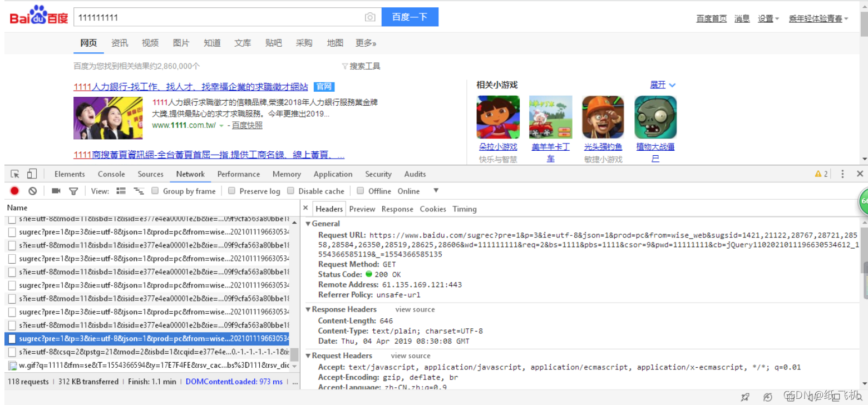Open the Security tab
This screenshot has height=405, width=868.
(378, 174)
